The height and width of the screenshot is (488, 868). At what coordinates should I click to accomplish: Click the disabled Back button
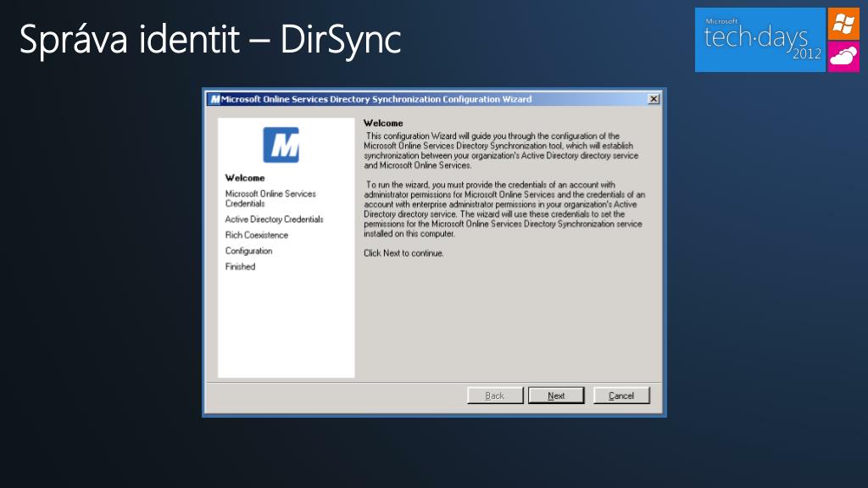pyautogui.click(x=495, y=396)
